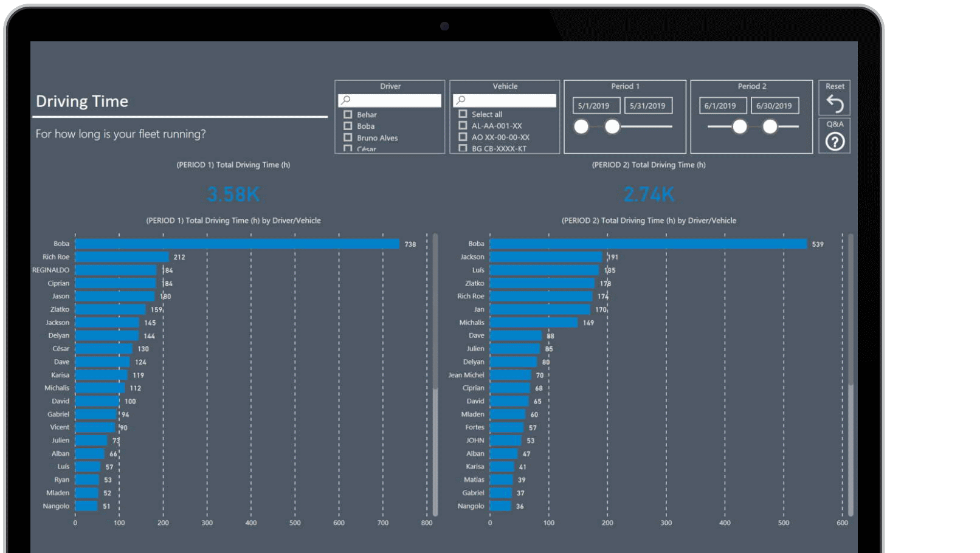Check the AO XX-00-00-XX vehicle

coord(463,137)
